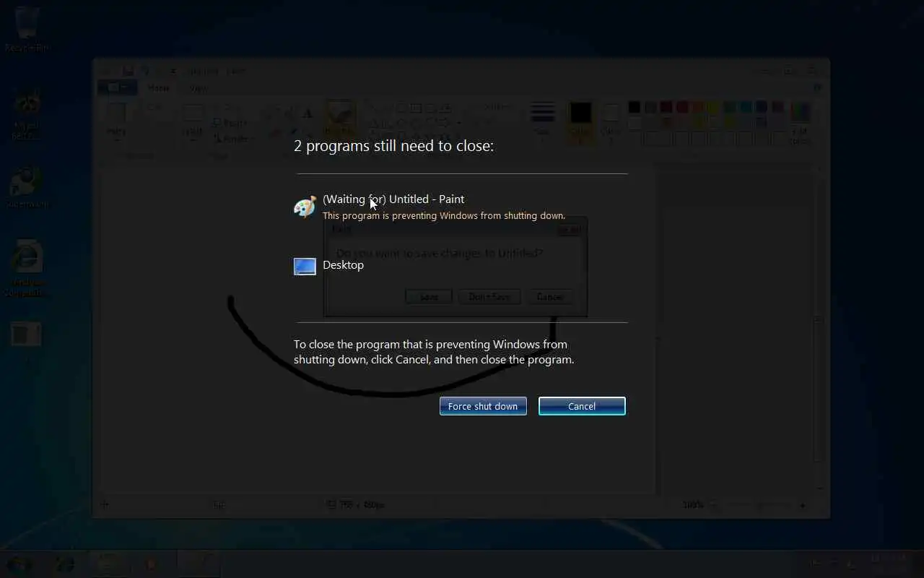Image resolution: width=924 pixels, height=578 pixels.
Task: Click the Desktop monitor icon in the program list
Action: coord(305,266)
